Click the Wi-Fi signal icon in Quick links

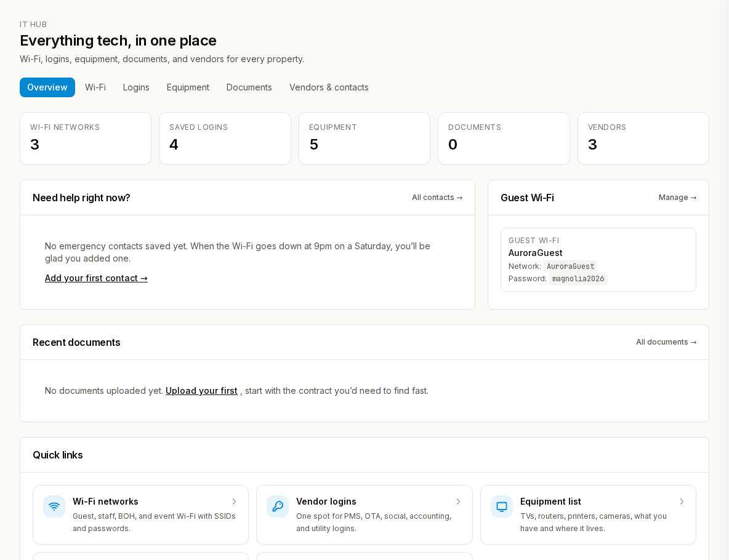(54, 506)
